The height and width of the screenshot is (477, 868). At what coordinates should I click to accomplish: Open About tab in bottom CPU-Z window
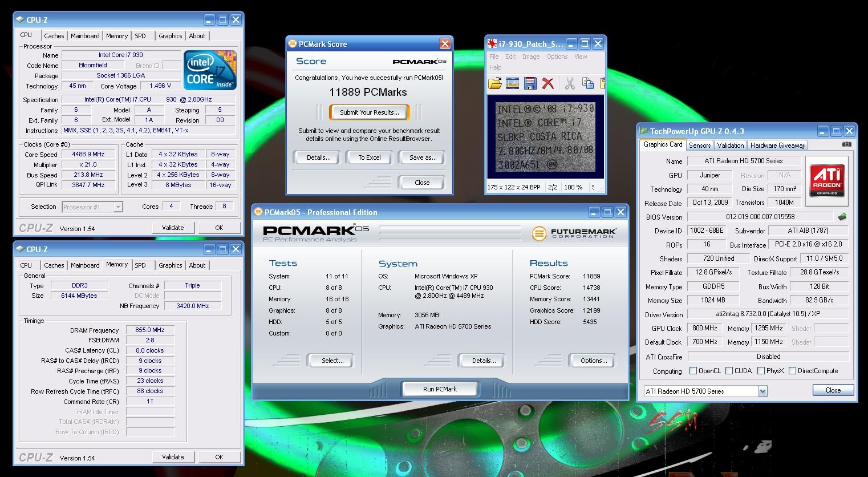pos(197,265)
